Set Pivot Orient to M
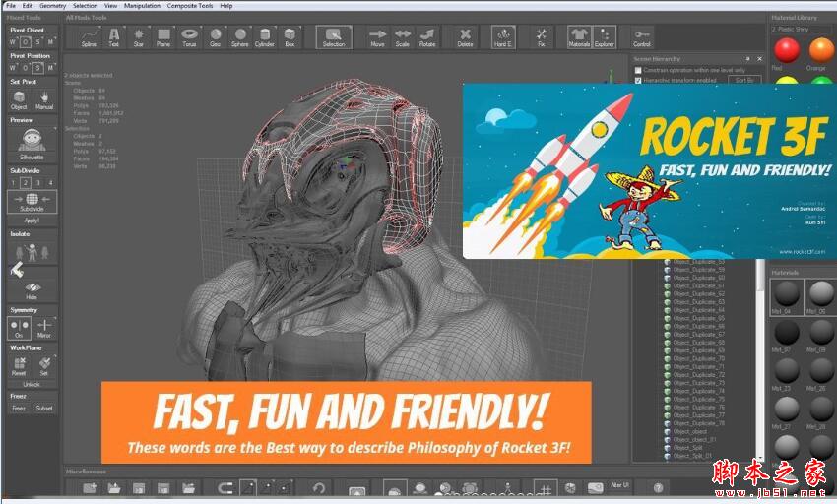Image resolution: width=837 pixels, height=504 pixels. (50, 41)
